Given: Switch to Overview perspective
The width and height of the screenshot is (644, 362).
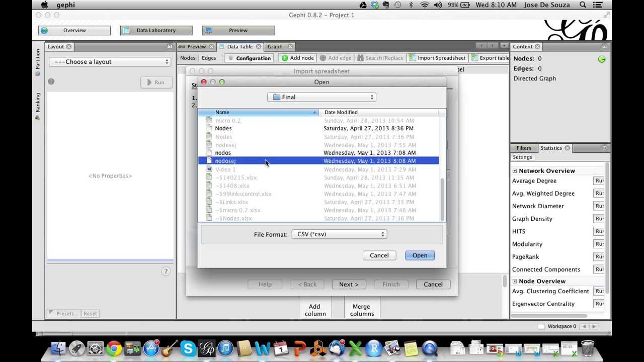Looking at the screenshot, I should (x=74, y=31).
